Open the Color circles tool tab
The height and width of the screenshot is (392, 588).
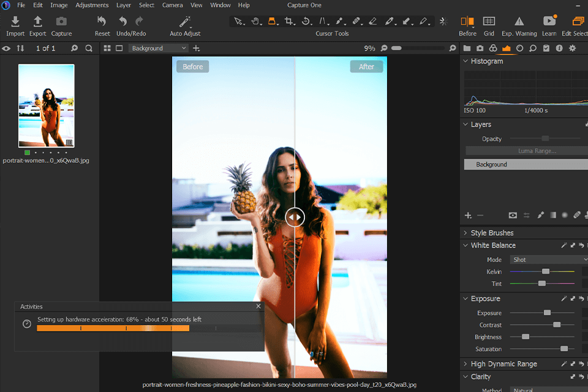[x=493, y=48]
